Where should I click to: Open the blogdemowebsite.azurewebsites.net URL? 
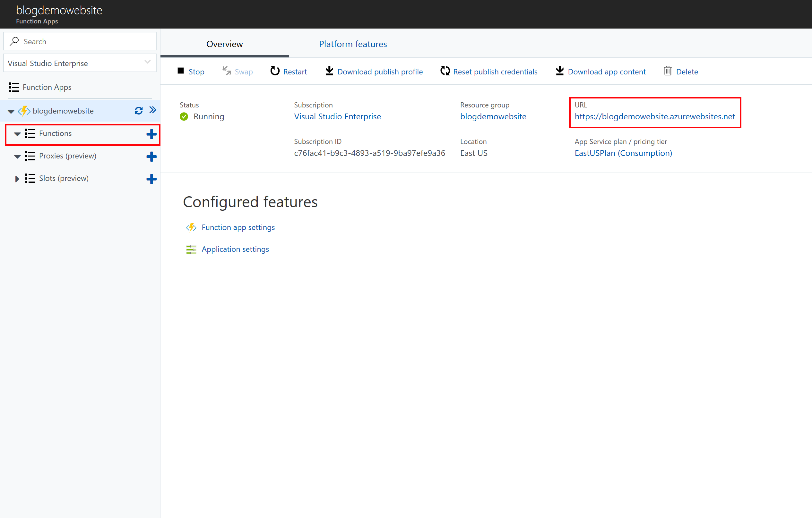point(655,117)
